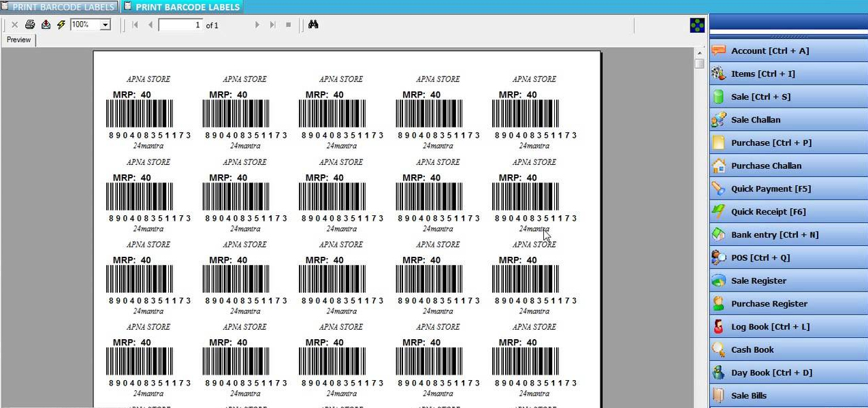
Task: Open the Cash Book
Action: [788, 349]
